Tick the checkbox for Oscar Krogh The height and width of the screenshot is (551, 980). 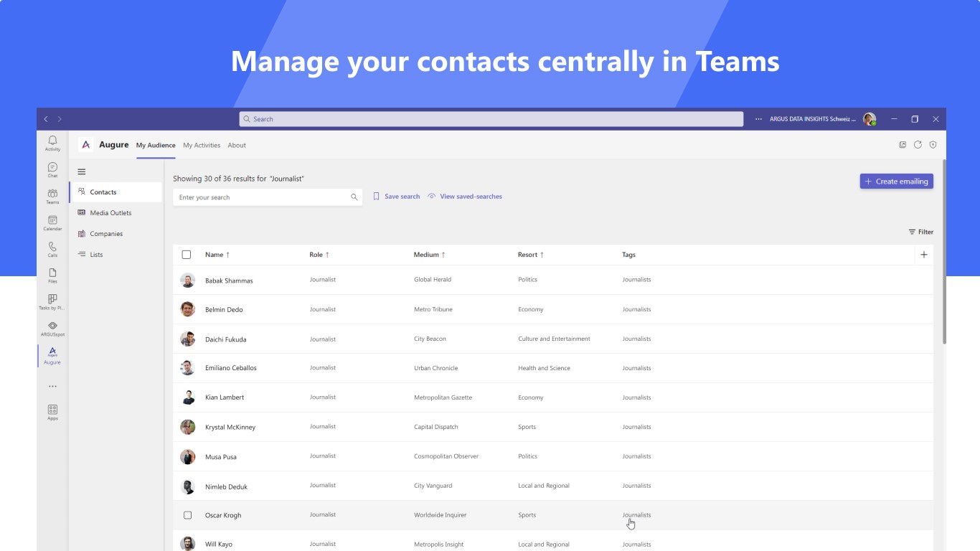(x=187, y=515)
